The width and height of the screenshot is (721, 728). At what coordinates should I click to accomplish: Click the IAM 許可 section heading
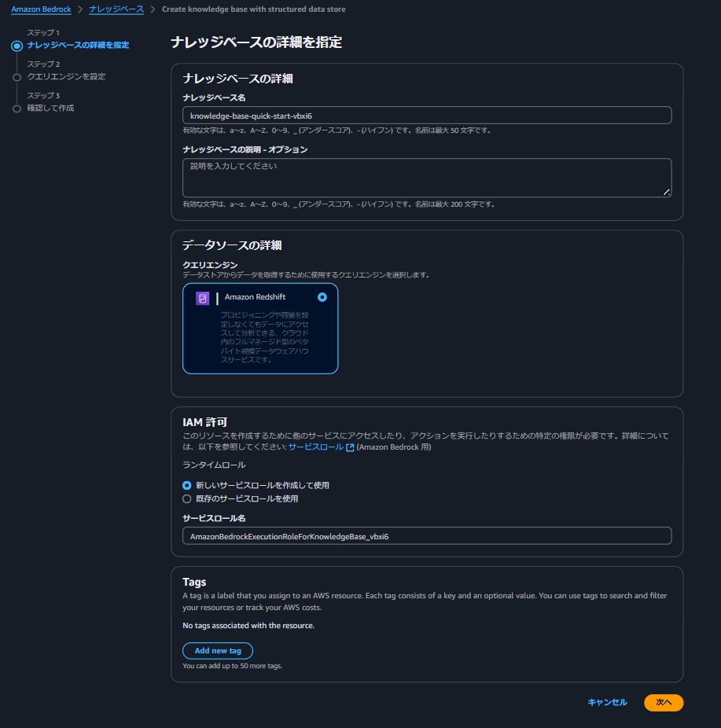point(204,422)
